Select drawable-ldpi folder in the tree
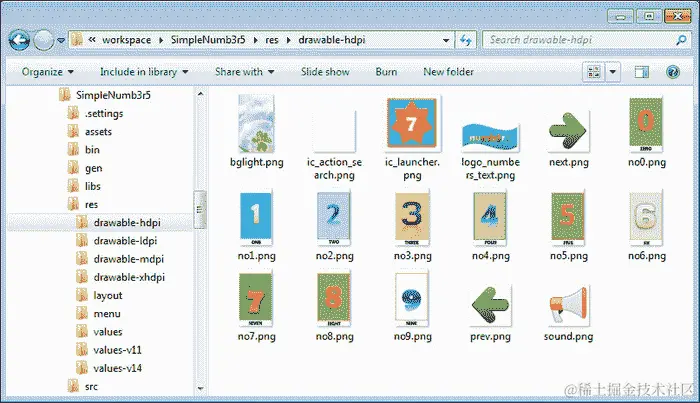Viewport: 700px width, 403px height. click(117, 241)
